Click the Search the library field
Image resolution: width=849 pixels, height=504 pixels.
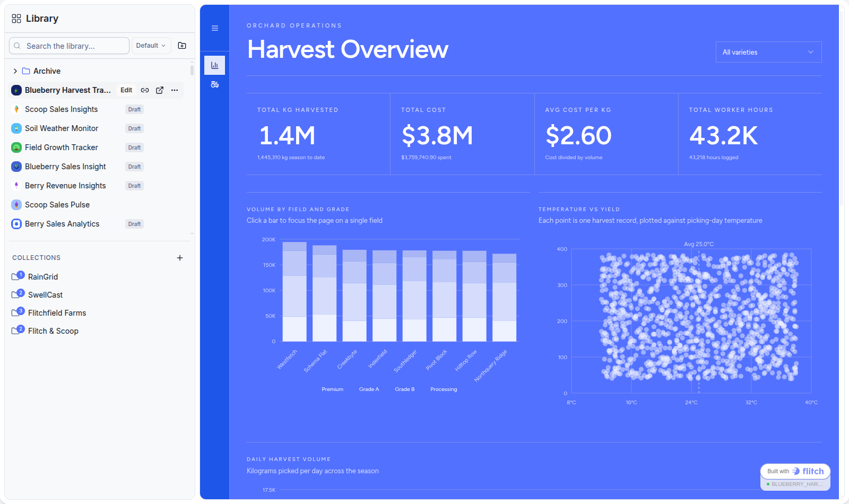[x=69, y=46]
